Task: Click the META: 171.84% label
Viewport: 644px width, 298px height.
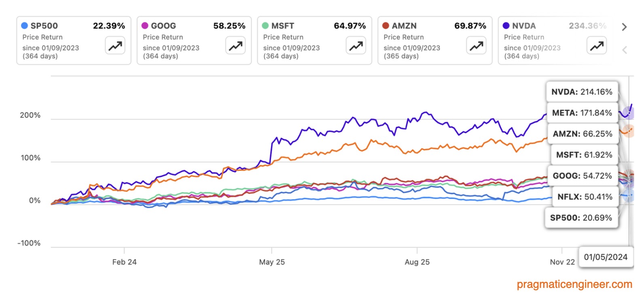Action: pyautogui.click(x=583, y=113)
